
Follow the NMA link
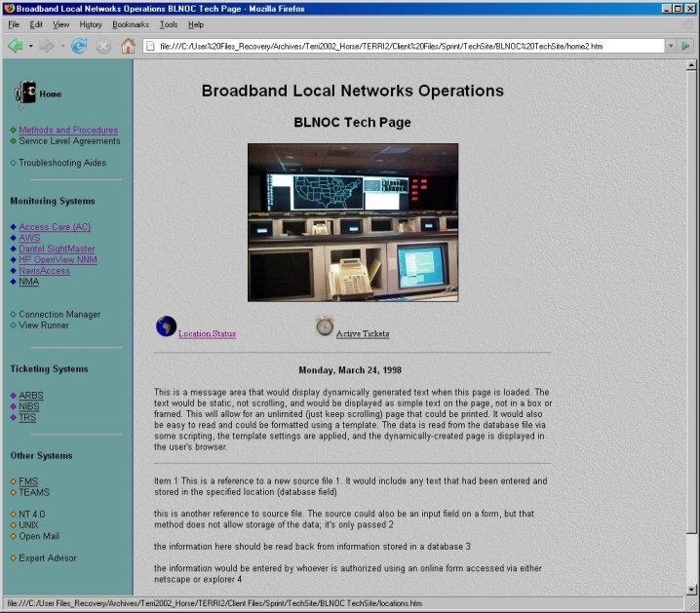[28, 282]
